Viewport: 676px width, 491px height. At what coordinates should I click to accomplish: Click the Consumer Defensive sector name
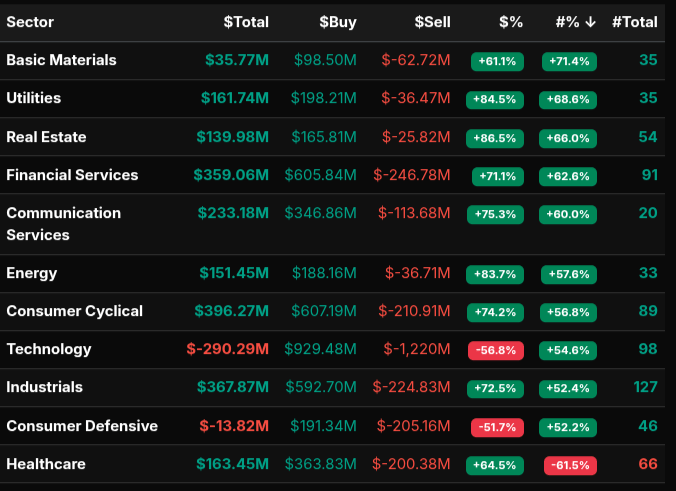pyautogui.click(x=82, y=426)
